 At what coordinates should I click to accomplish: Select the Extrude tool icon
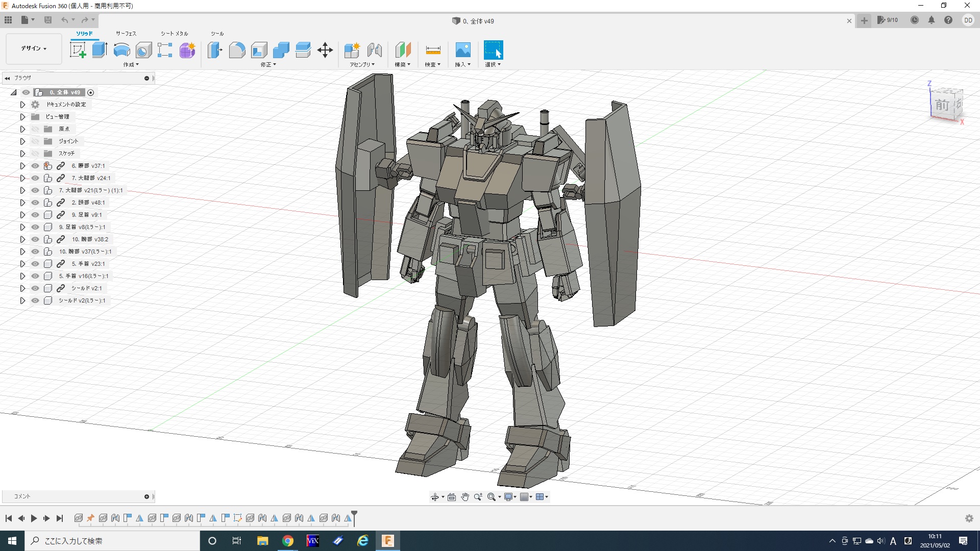point(100,50)
